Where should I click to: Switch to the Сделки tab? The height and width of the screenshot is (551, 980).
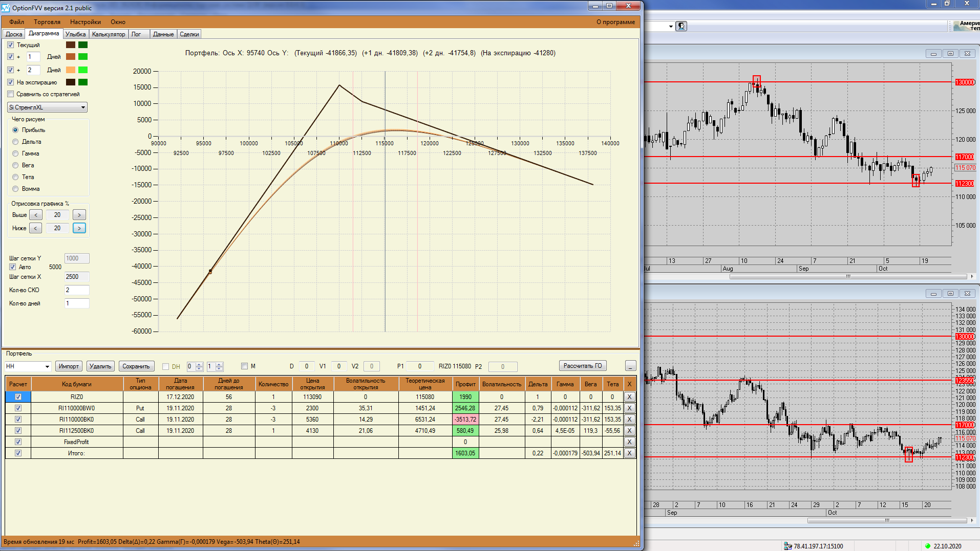point(189,34)
